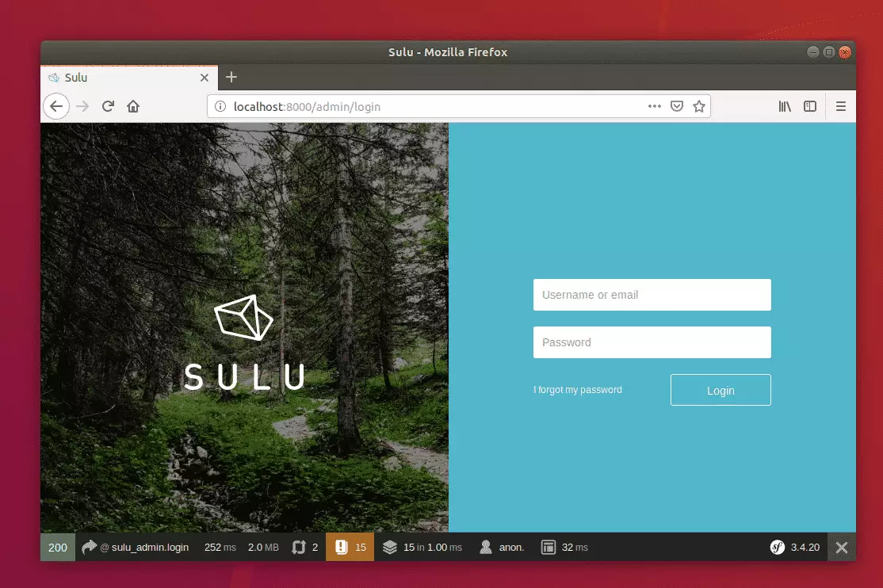Select the Sulu browser tab

coord(129,77)
